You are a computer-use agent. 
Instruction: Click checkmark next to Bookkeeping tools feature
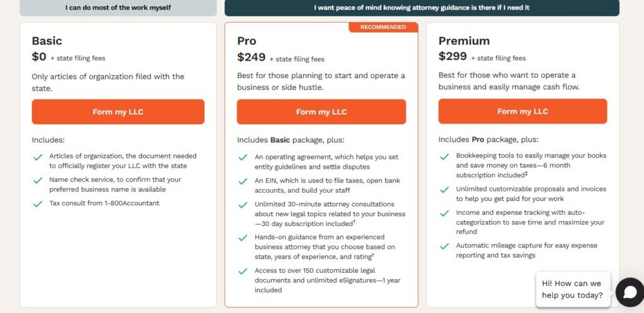[x=444, y=157]
